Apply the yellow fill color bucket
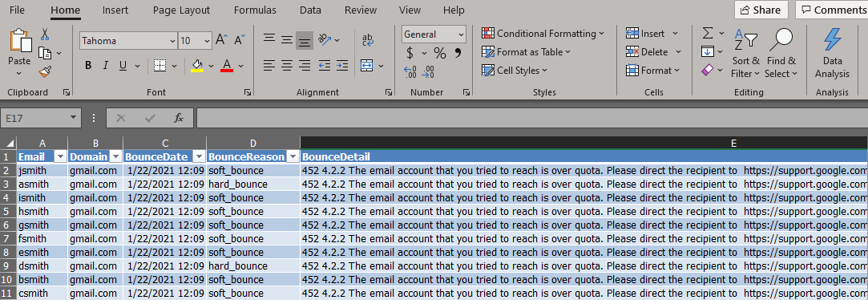 (197, 66)
